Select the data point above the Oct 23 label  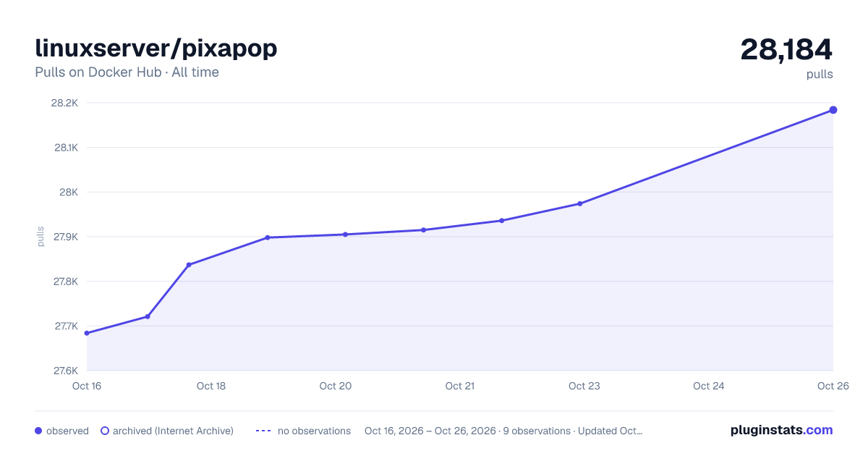point(580,203)
